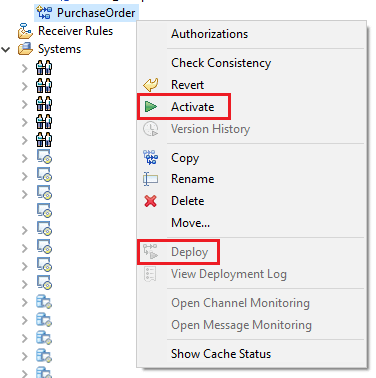Click Show Cache Status
376x378 pixels.
tap(221, 354)
